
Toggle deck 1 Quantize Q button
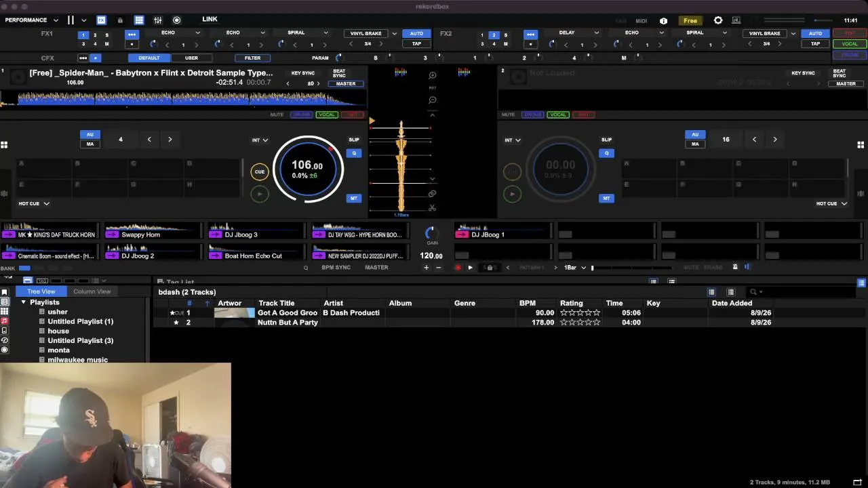(354, 153)
